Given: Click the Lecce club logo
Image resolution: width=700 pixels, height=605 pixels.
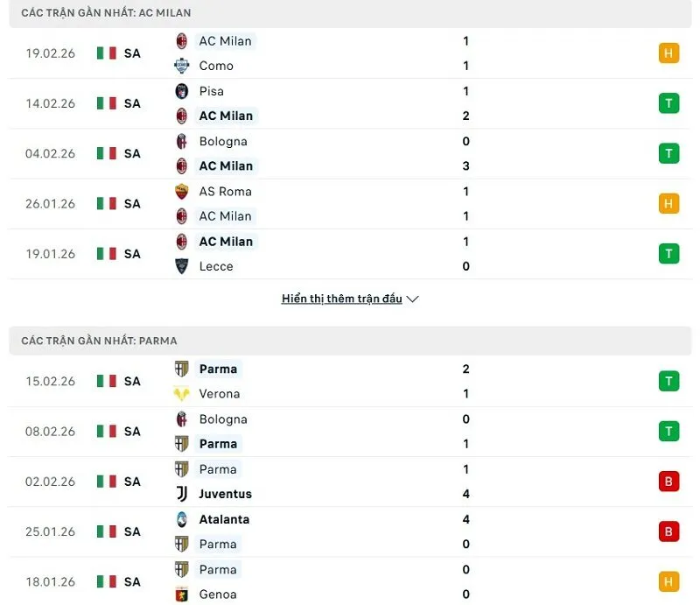Looking at the screenshot, I should (x=184, y=266).
